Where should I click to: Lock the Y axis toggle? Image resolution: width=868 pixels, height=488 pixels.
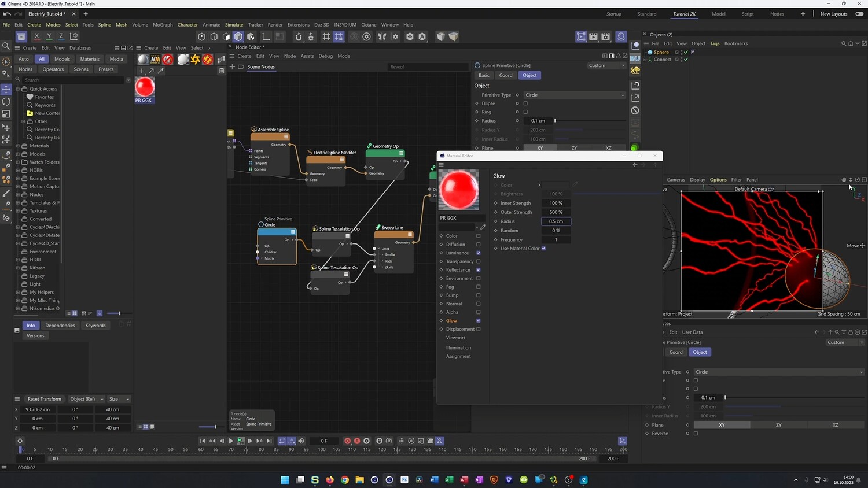(49, 36)
